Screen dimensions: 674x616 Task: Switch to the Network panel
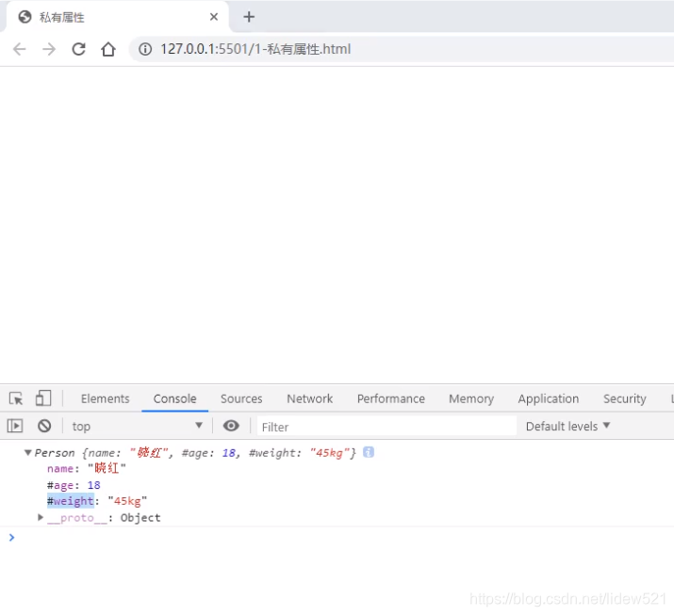point(309,398)
